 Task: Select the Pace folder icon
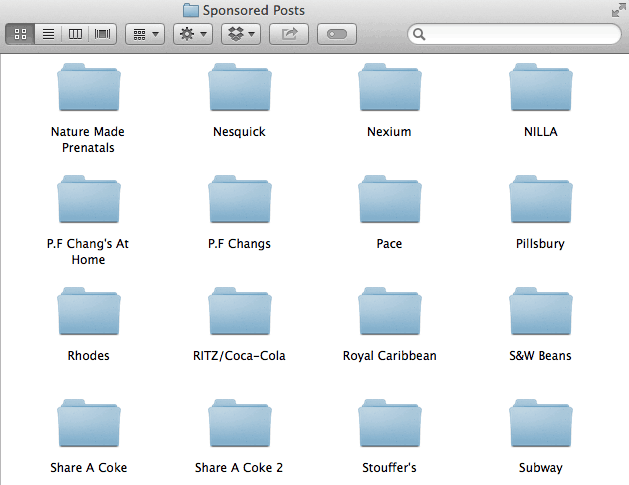[390, 199]
